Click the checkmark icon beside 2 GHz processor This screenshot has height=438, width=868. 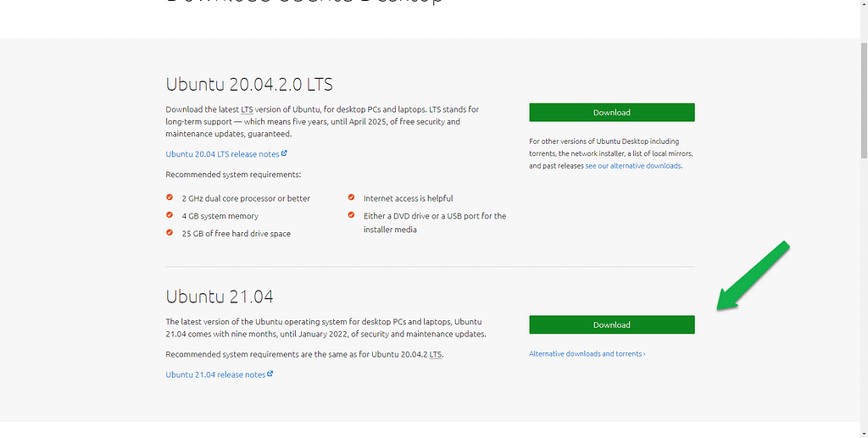pyautogui.click(x=170, y=197)
